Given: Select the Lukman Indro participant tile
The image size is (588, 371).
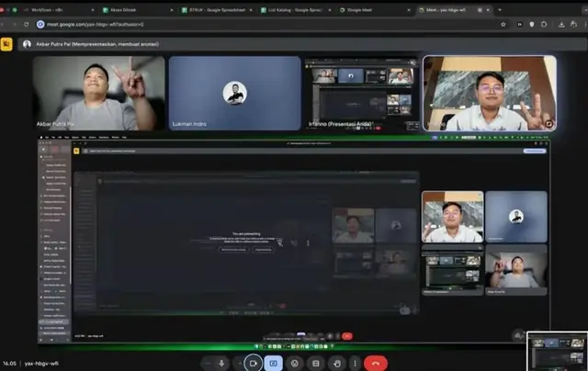Looking at the screenshot, I should click(x=235, y=94).
